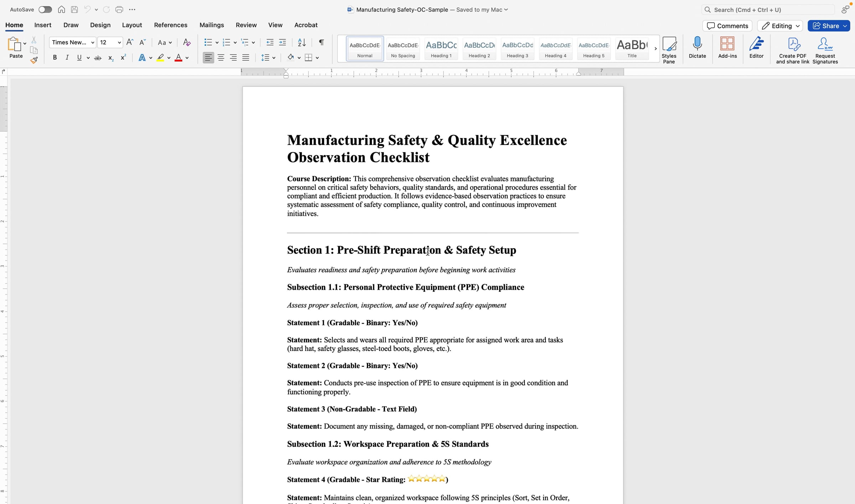
Task: Toggle show paragraph marks (pilcrow)
Action: point(321,42)
